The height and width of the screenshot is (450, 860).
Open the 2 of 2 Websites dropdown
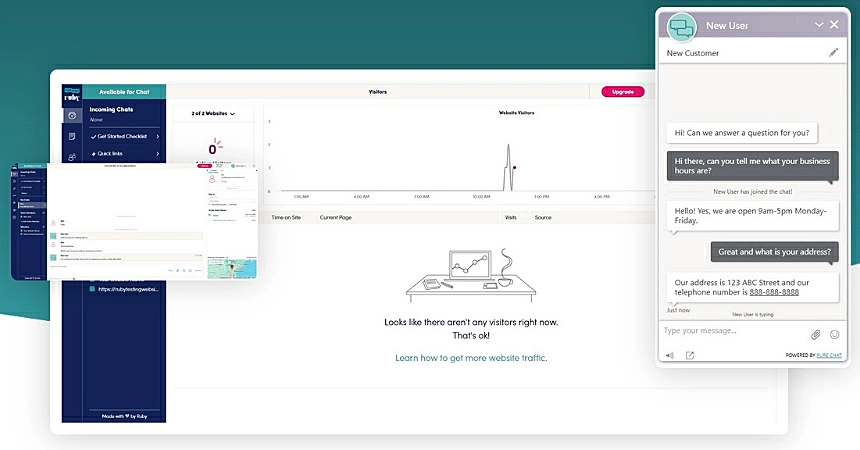pyautogui.click(x=213, y=114)
